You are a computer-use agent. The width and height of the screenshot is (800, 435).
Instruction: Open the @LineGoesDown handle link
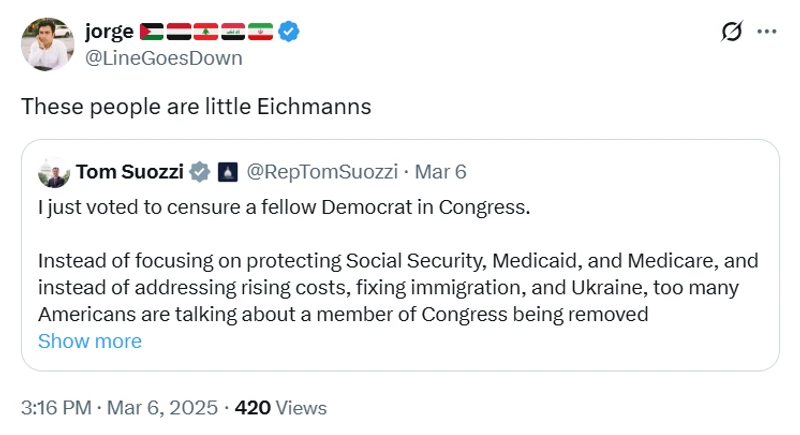pyautogui.click(x=164, y=57)
